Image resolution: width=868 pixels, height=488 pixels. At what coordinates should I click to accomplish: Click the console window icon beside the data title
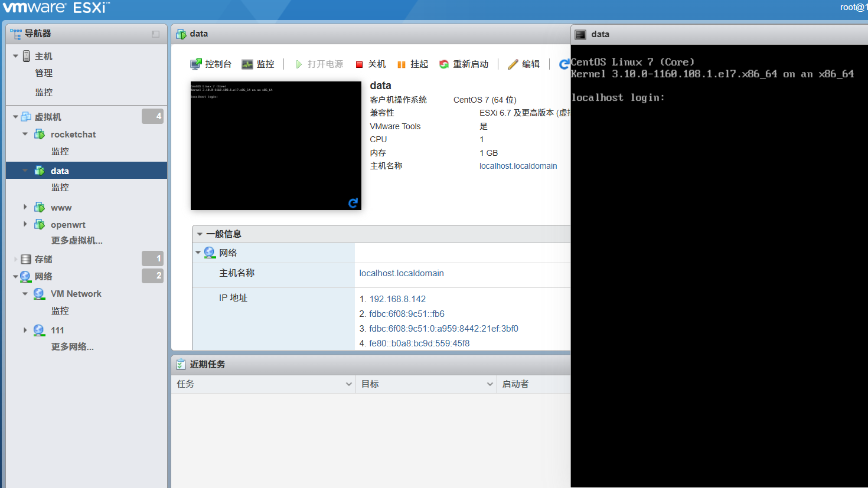coord(580,34)
